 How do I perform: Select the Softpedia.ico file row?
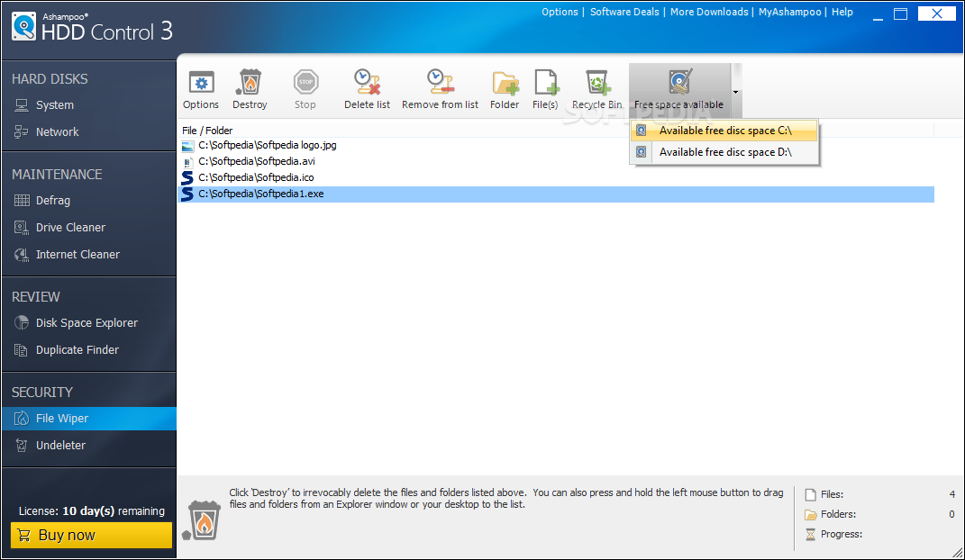pyautogui.click(x=556, y=177)
